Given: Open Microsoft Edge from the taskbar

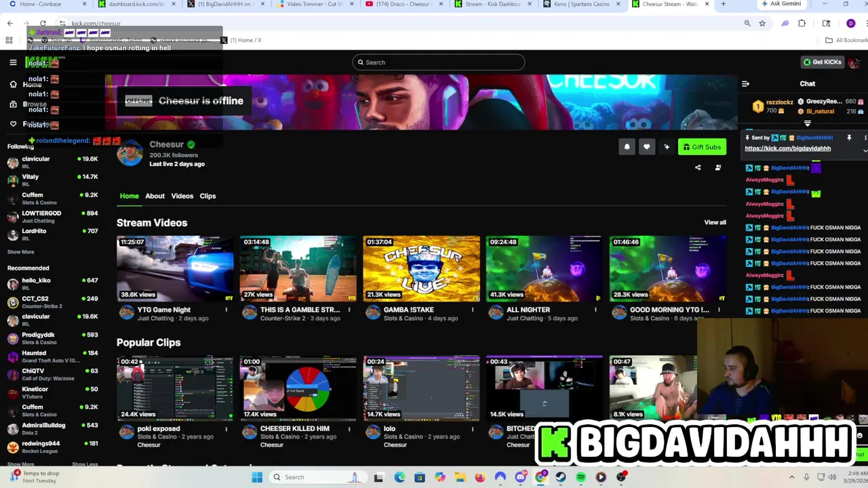Looking at the screenshot, I should (x=399, y=477).
